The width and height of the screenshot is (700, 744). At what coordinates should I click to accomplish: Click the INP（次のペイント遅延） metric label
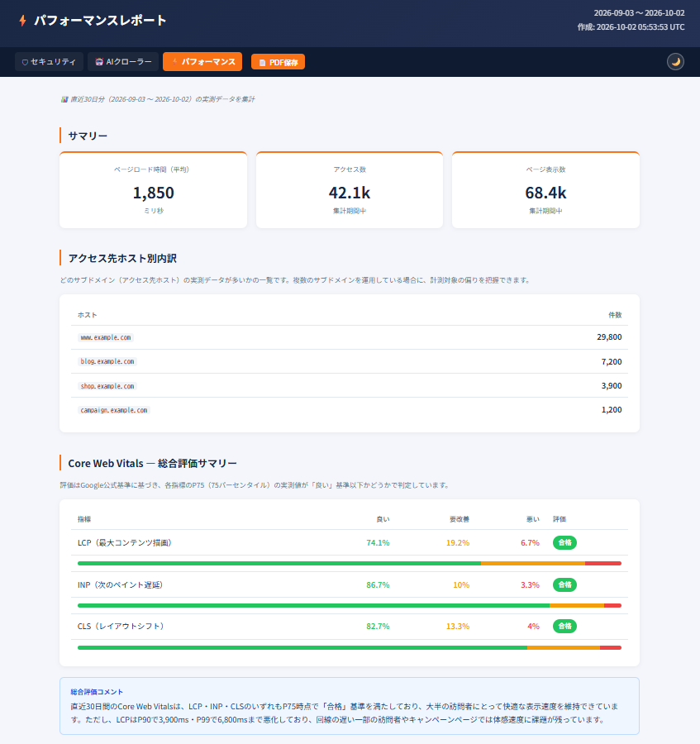click(x=121, y=585)
